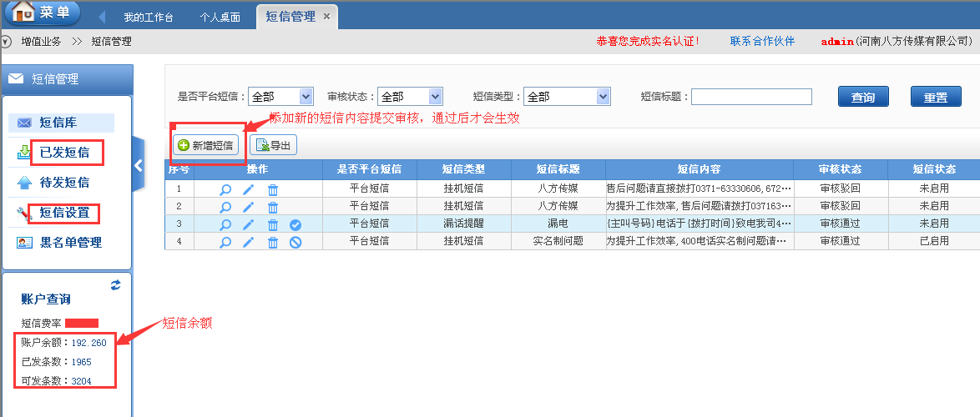The width and height of the screenshot is (980, 417).
Task: Click the 查询 search button
Action: click(863, 97)
